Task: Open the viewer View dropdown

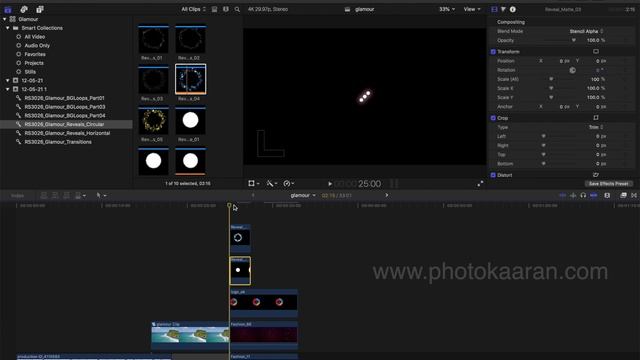Action: [x=472, y=9]
